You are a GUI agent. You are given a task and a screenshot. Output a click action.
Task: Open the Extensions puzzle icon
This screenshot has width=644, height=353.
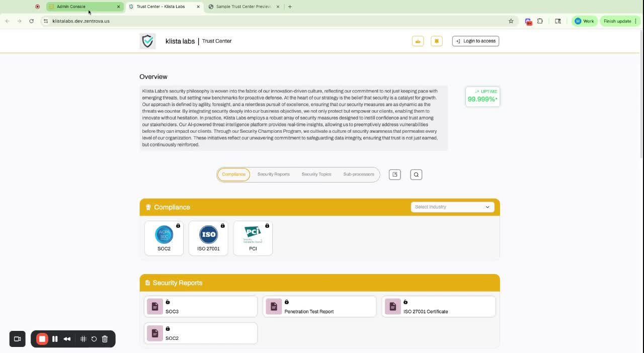[540, 21]
